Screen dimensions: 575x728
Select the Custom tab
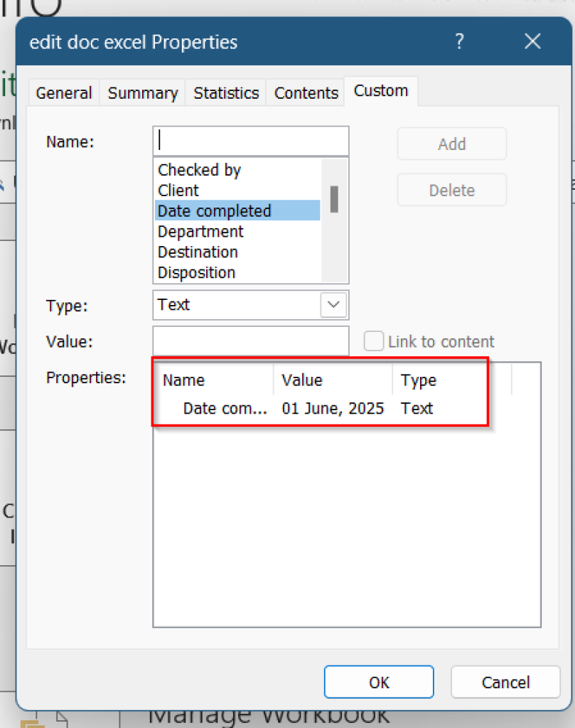pyautogui.click(x=380, y=90)
